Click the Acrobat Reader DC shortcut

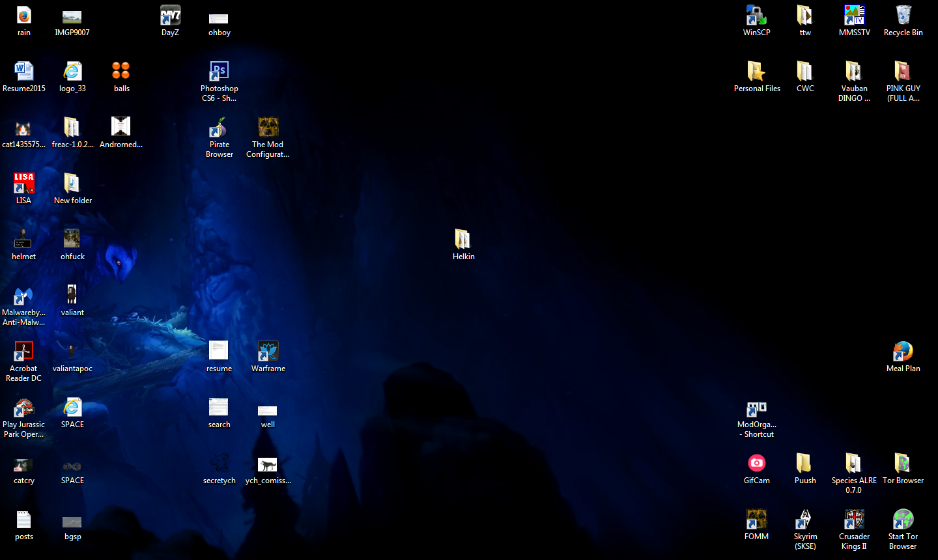tap(24, 351)
